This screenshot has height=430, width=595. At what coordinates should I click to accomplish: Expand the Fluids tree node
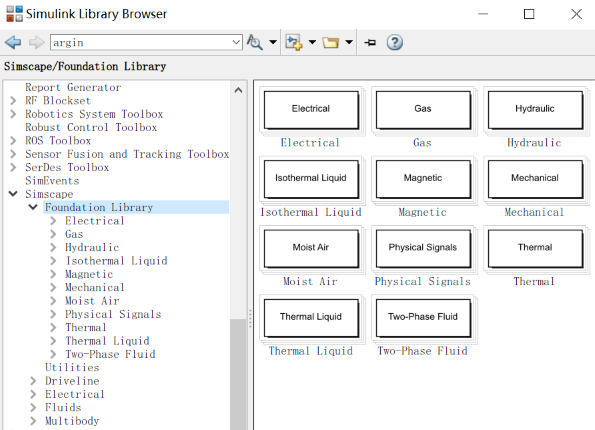(x=33, y=408)
